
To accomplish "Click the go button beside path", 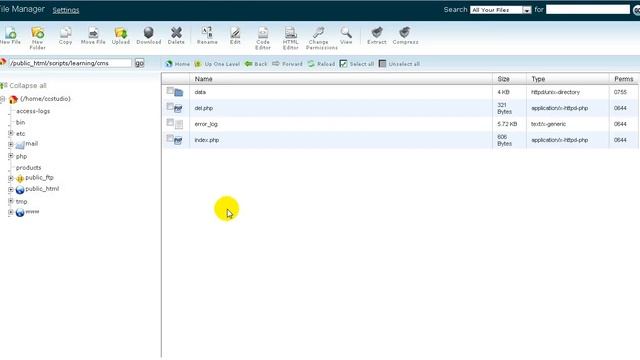I will (139, 63).
